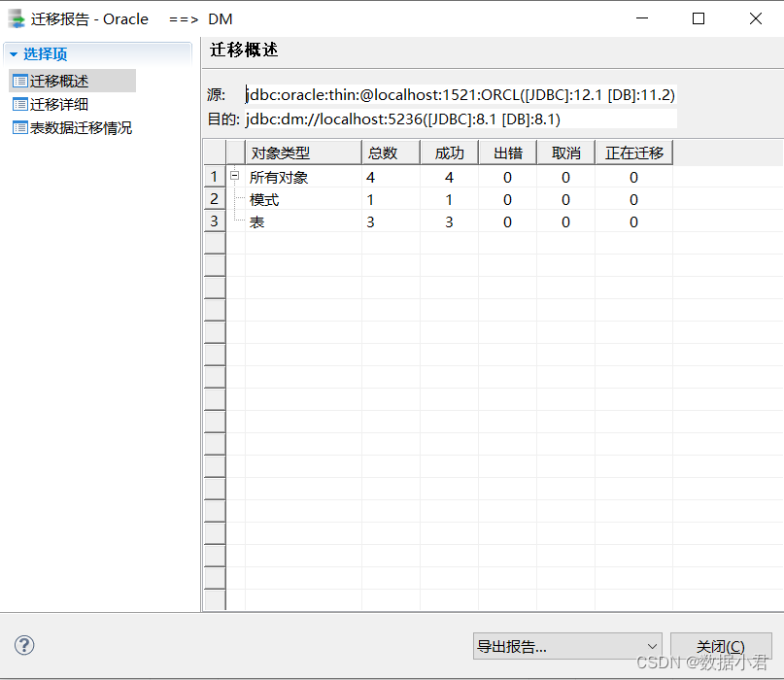Click the destination jdbc:dm URL field

[460, 119]
